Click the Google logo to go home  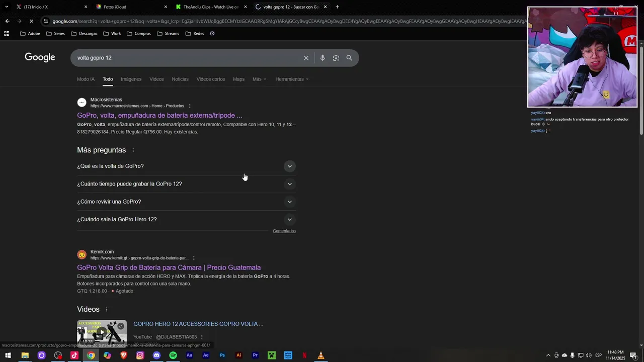[40, 57]
